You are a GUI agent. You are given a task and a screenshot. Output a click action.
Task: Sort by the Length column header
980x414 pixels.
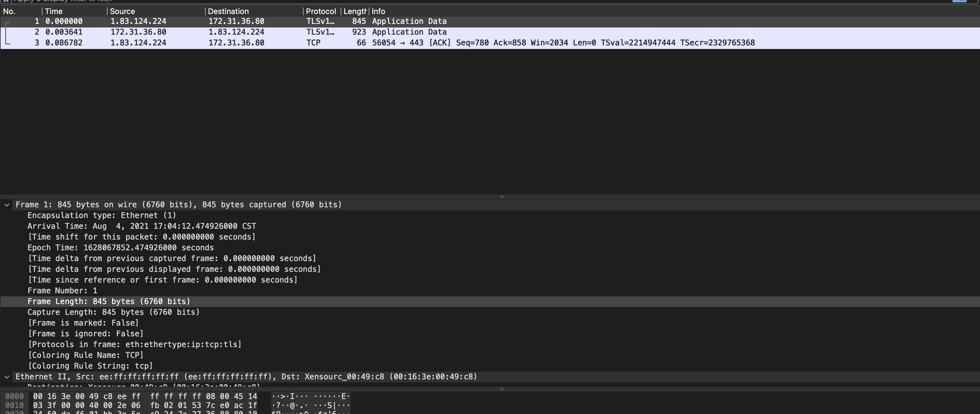354,11
